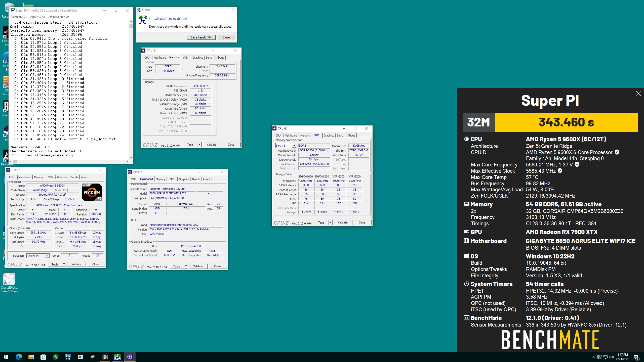Click the memory chip taskbar icon

[x=93, y=357]
